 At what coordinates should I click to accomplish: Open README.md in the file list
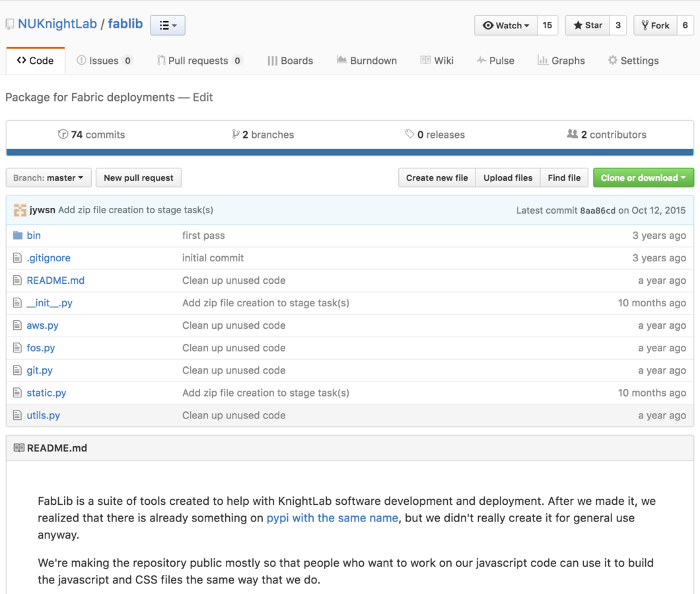click(x=55, y=280)
